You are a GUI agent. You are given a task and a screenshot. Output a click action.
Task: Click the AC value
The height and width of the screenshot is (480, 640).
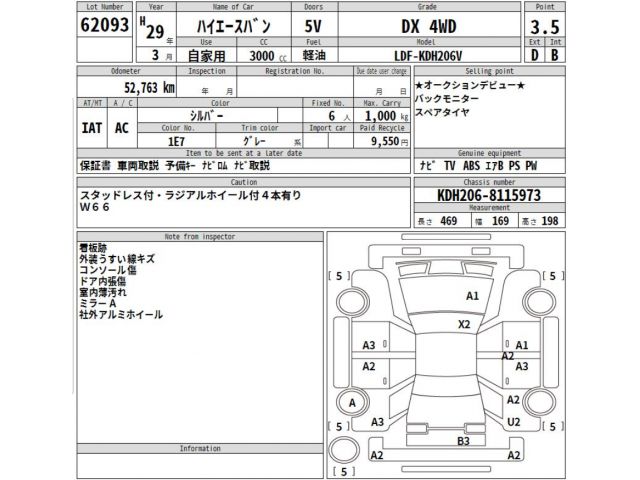point(122,128)
